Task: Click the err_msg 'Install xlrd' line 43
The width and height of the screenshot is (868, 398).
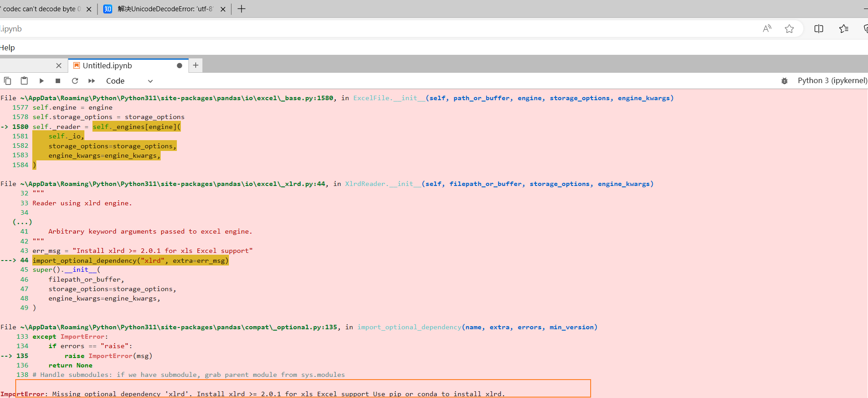Action: pos(143,251)
